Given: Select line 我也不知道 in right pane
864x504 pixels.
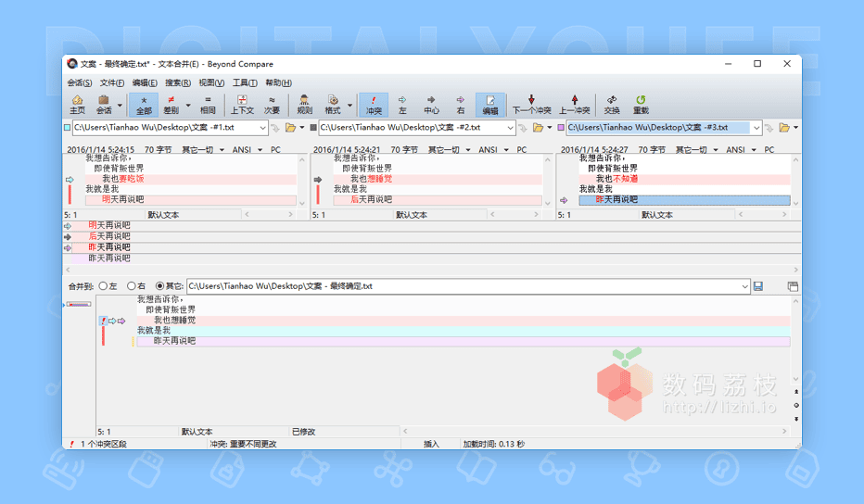Looking at the screenshot, I should coord(684,179).
